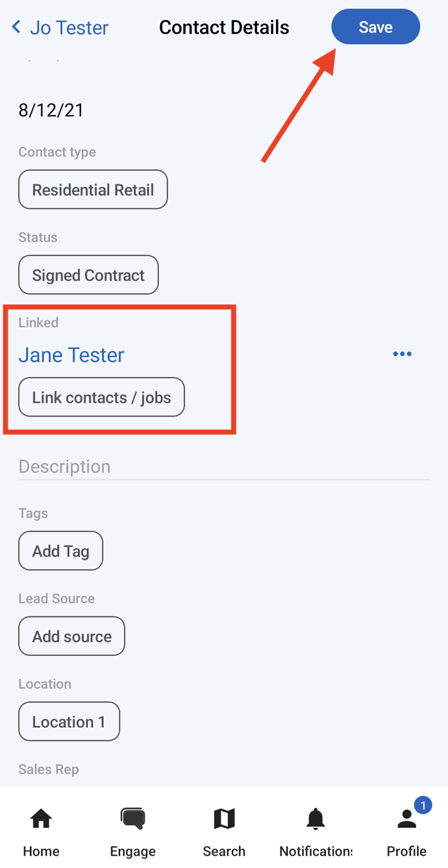
Task: Open the ellipsis menu beside Jane Tester
Action: pos(403,354)
